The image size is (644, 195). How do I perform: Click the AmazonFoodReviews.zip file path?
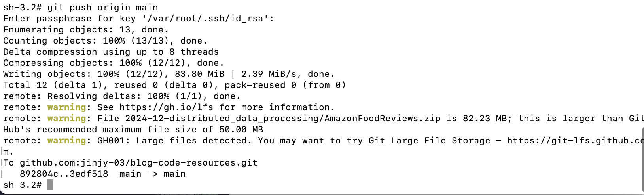283,119
